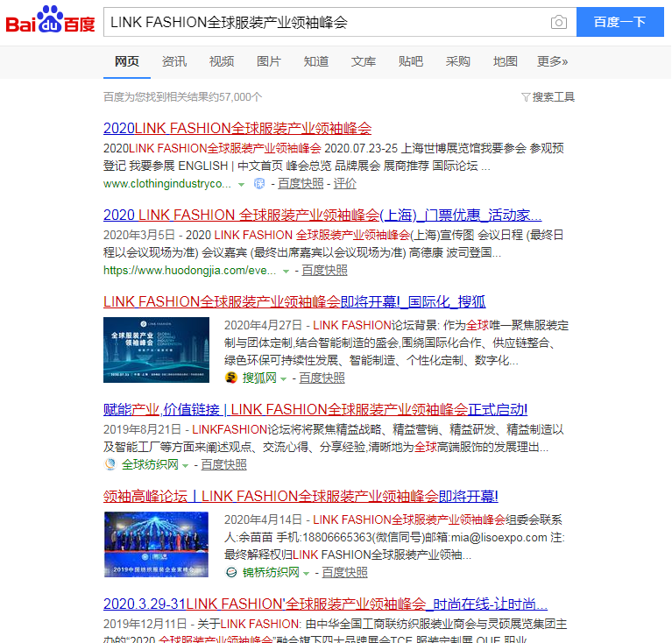
Task: Open the 采购 tab
Action: coord(457,61)
